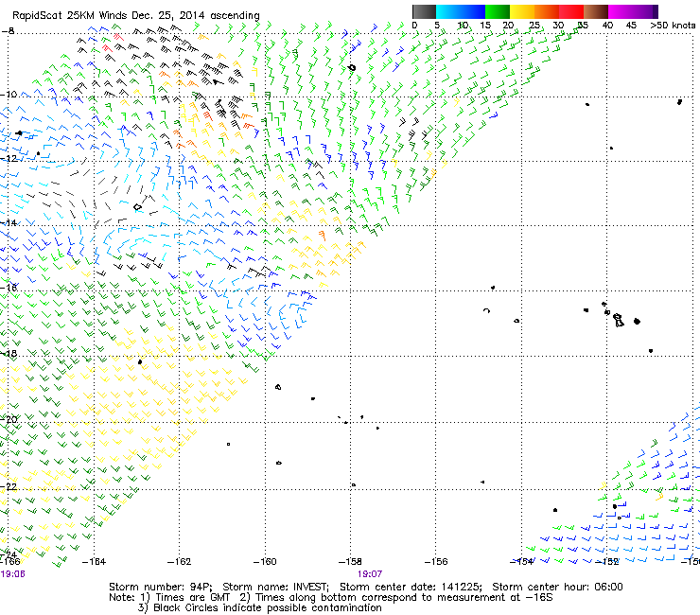Click the longitude label '-164'
This screenshot has height=615, width=700.
(94, 561)
